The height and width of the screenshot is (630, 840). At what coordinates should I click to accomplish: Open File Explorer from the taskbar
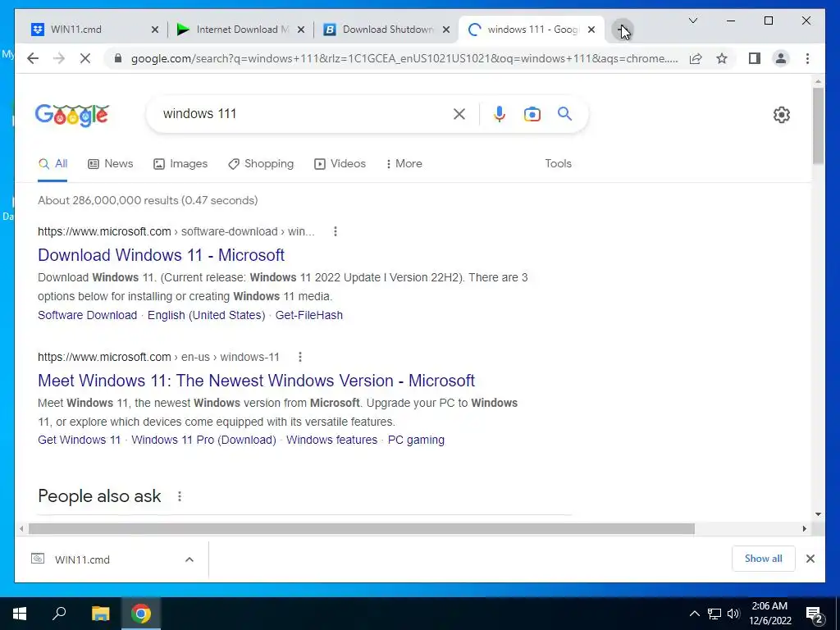(x=100, y=614)
